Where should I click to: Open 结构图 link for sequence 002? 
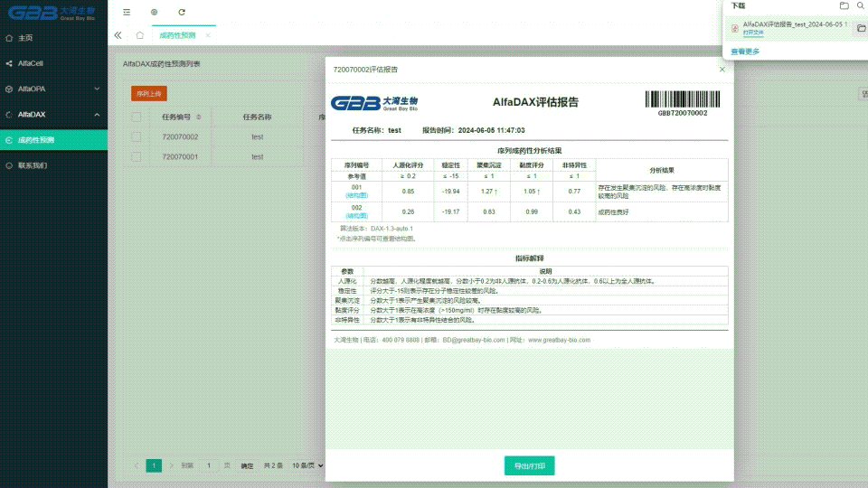[356, 216]
